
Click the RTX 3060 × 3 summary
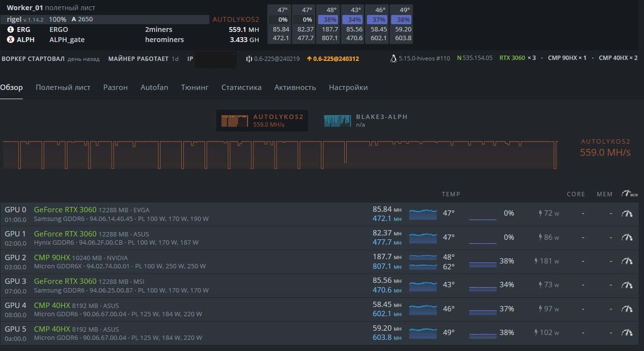[517, 58]
